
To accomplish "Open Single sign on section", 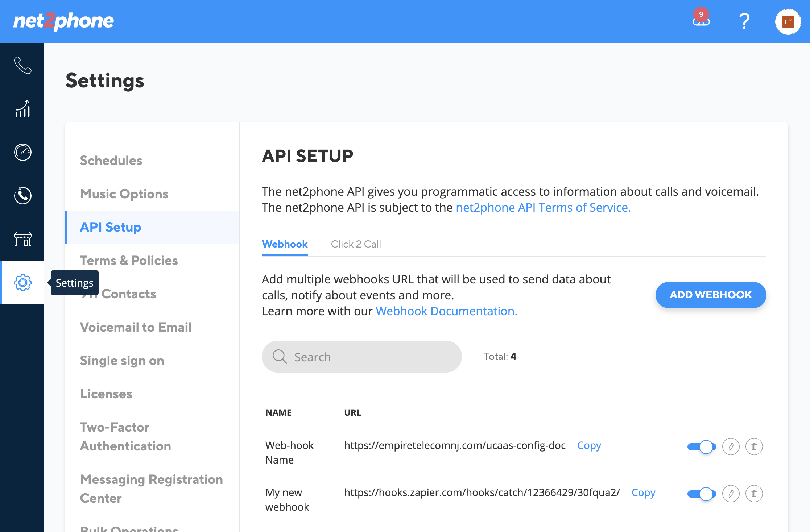I will (122, 360).
